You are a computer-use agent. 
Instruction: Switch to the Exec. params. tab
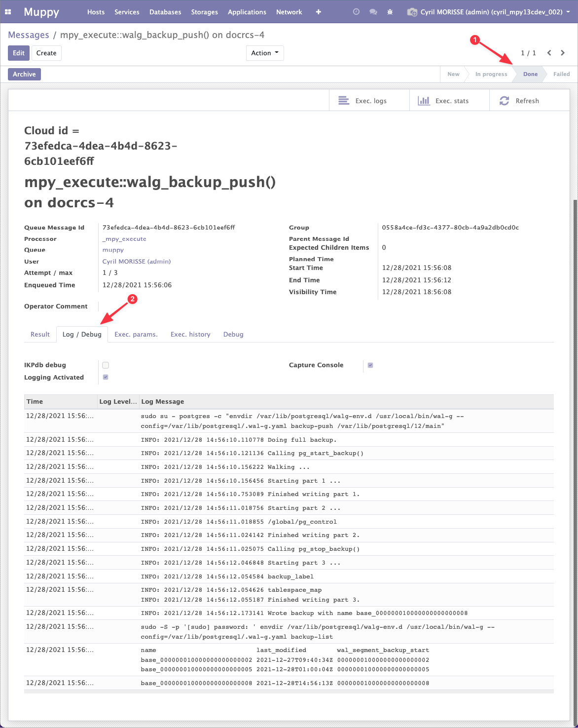click(136, 334)
